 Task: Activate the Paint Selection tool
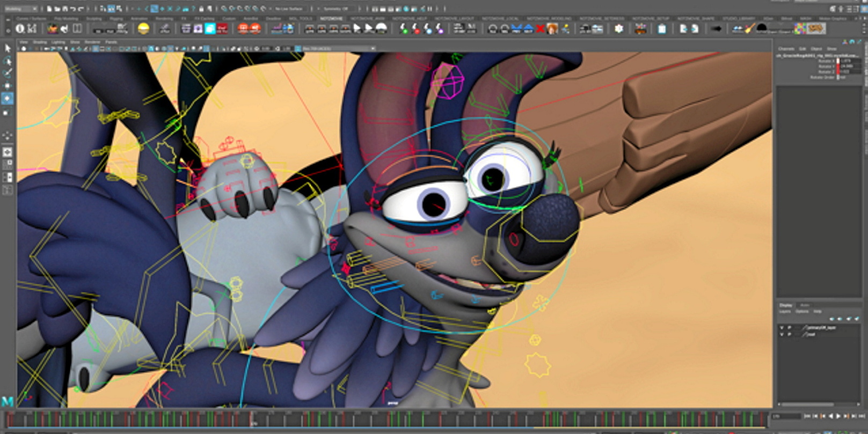point(8,73)
